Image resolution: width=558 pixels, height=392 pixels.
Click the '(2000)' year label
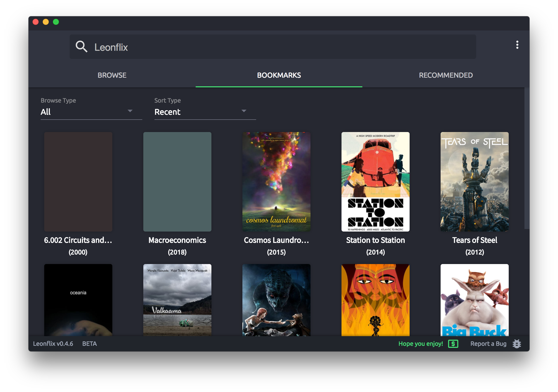[x=78, y=252]
